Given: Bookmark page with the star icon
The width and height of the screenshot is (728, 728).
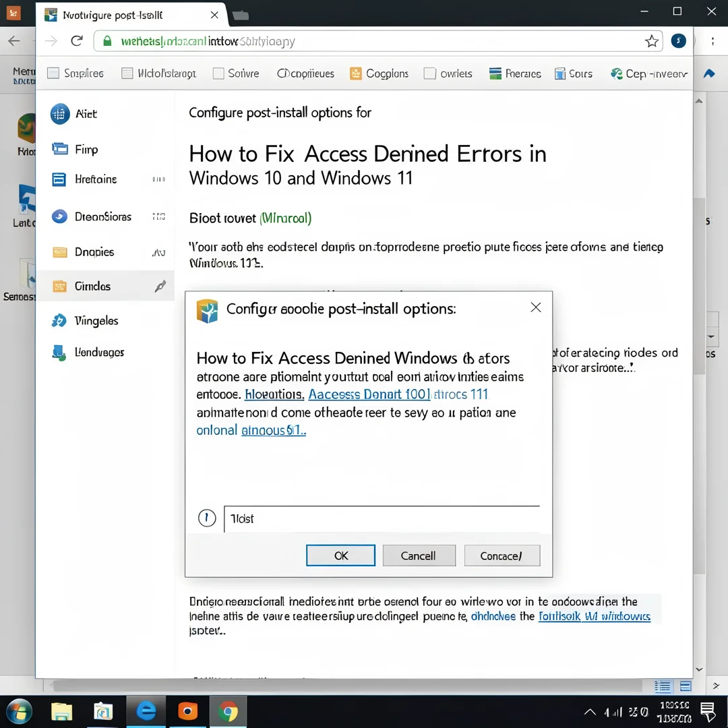Looking at the screenshot, I should (651, 41).
